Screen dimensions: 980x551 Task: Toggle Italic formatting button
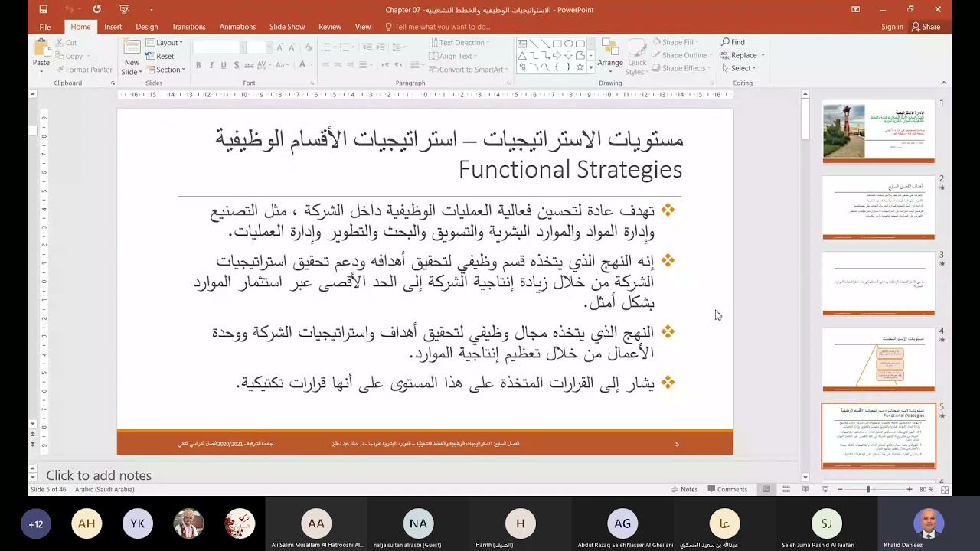211,65
